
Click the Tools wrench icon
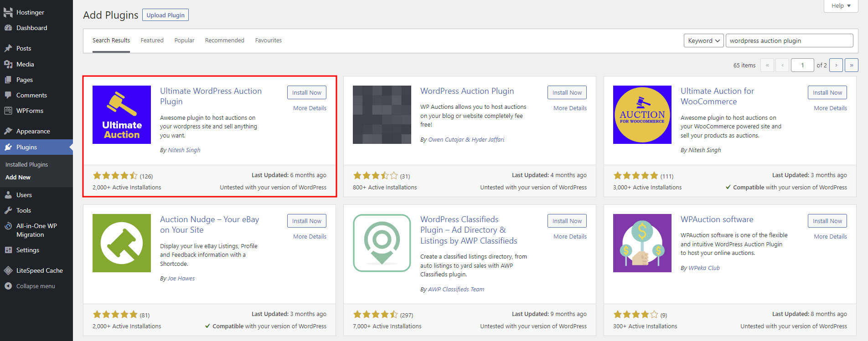(8, 210)
